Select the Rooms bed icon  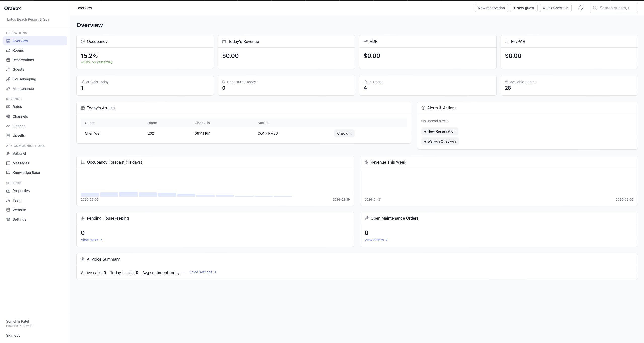click(x=8, y=50)
